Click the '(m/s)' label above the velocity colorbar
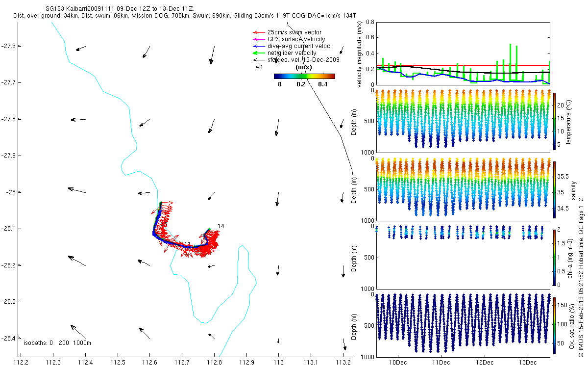This screenshot has width=588, height=368. [x=304, y=67]
